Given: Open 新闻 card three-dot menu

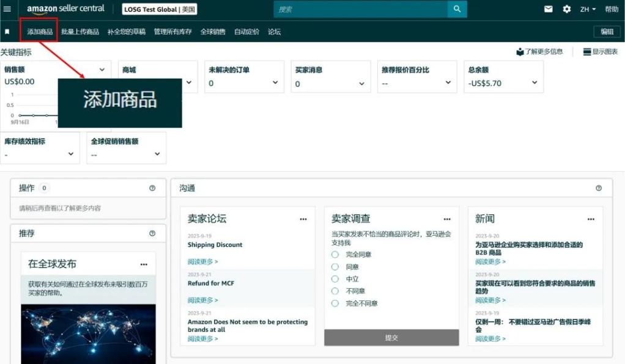Looking at the screenshot, I should 591,219.
